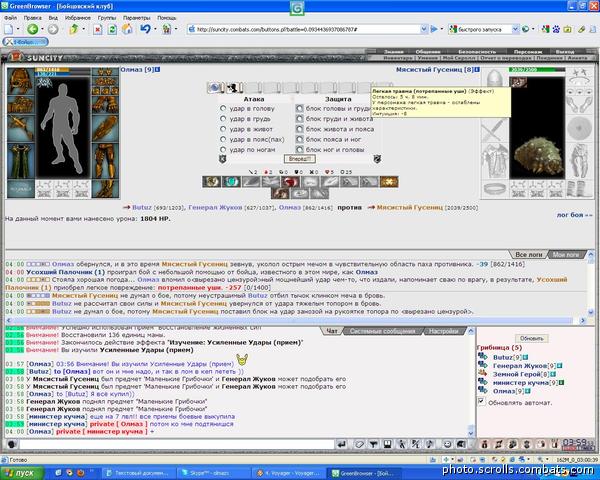Image resolution: width=600 pixels, height=480 pixels.
Task: Click the percent icon in chat bar
Action: pyautogui.click(x=416, y=444)
